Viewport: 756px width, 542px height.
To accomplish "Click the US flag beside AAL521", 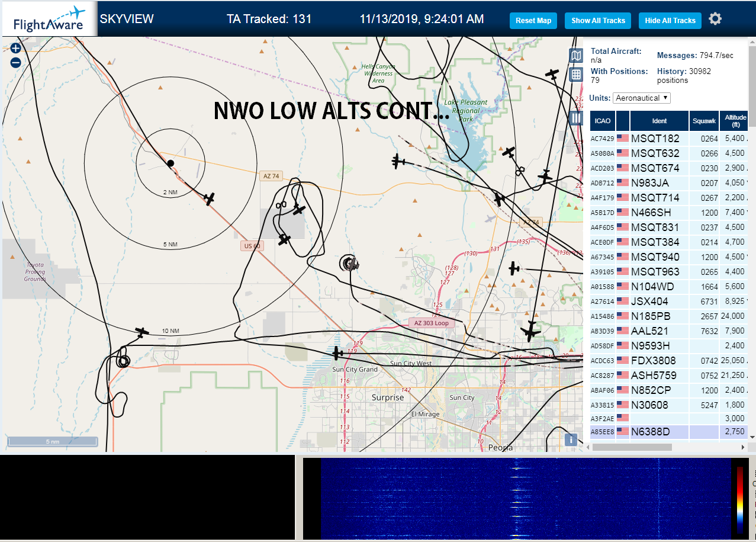I will (623, 331).
